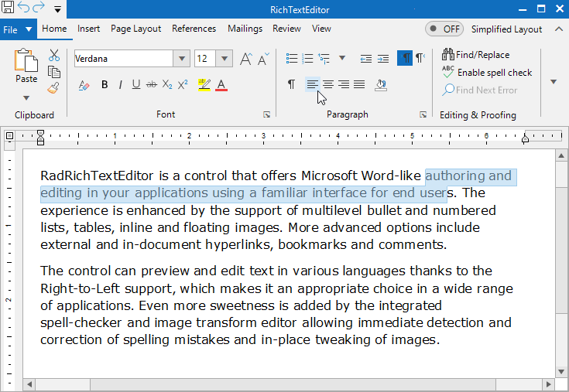This screenshot has height=392, width=569.
Task: Activate the Format Painter brush
Action: coord(53,88)
